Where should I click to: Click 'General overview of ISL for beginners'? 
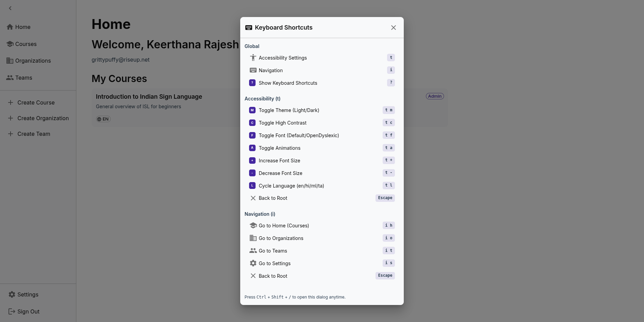(x=138, y=107)
